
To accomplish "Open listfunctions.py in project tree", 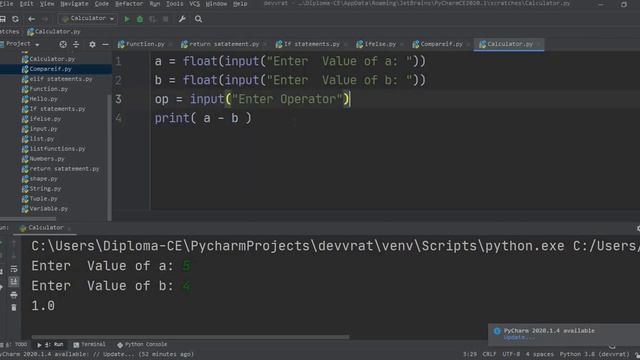I will pyautogui.click(x=57, y=149).
